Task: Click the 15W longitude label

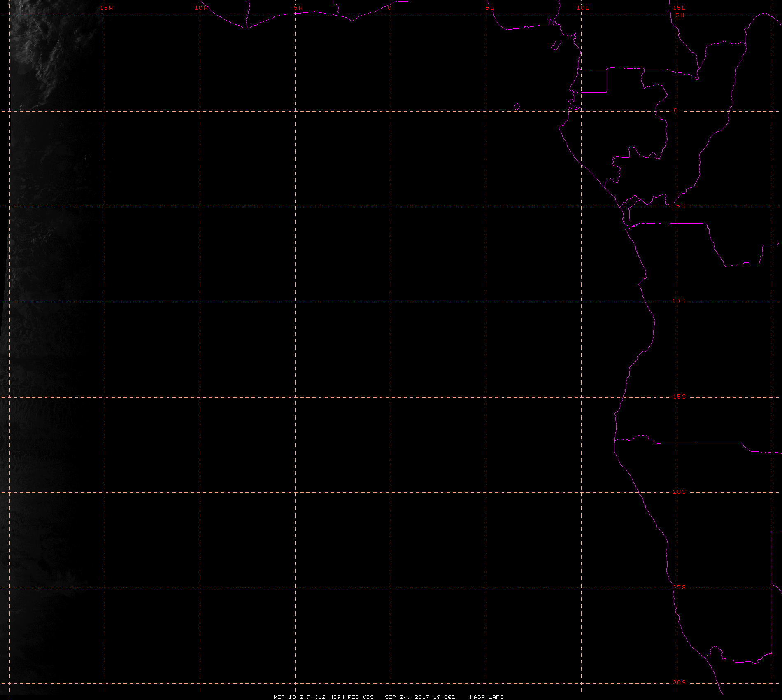Action: (x=107, y=8)
